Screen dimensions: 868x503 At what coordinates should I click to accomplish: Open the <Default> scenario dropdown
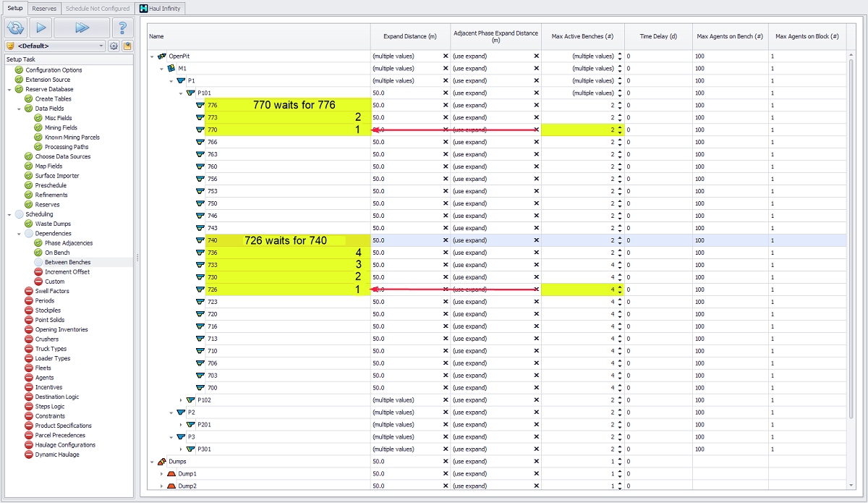(102, 46)
